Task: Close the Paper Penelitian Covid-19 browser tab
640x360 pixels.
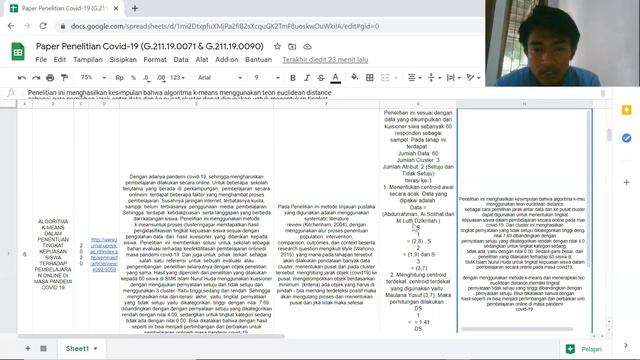Action: coord(116,8)
